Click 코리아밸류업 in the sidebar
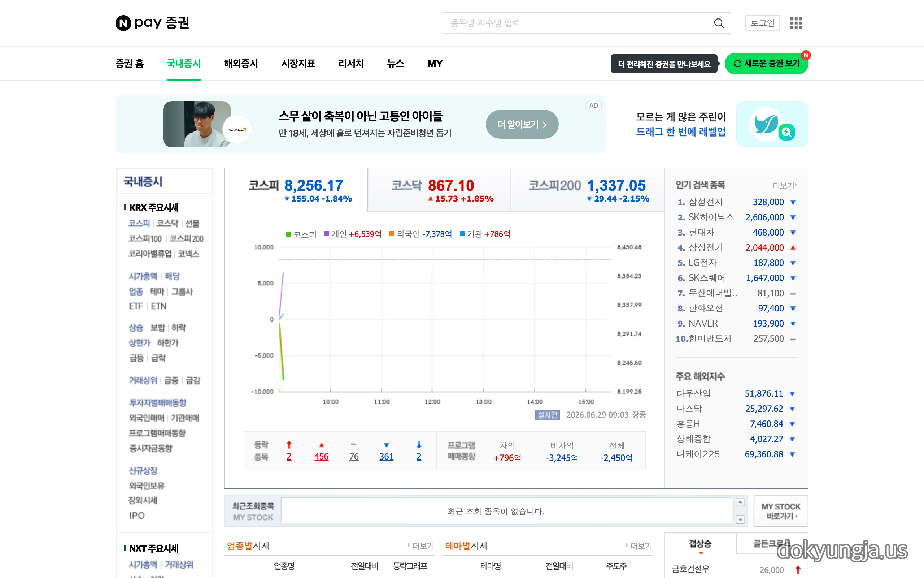This screenshot has height=578, width=924. (x=150, y=254)
